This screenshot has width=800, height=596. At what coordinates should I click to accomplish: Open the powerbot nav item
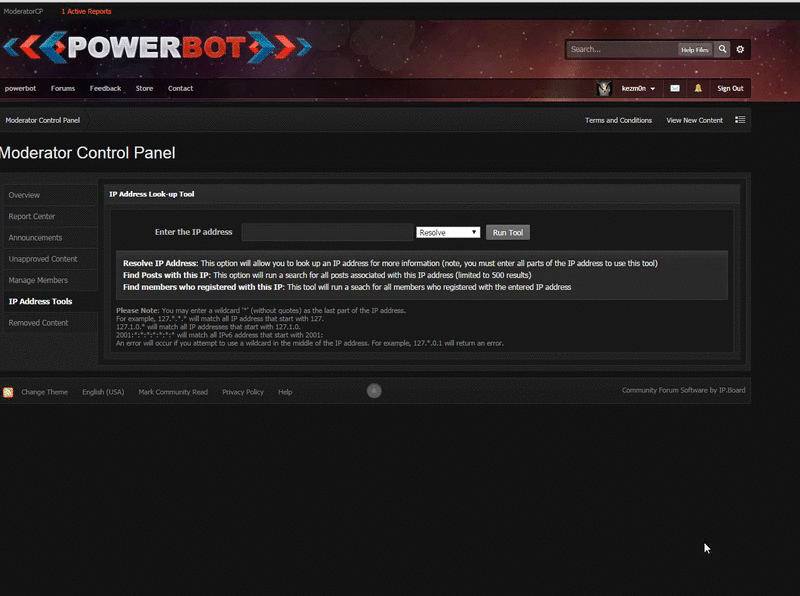coord(20,88)
